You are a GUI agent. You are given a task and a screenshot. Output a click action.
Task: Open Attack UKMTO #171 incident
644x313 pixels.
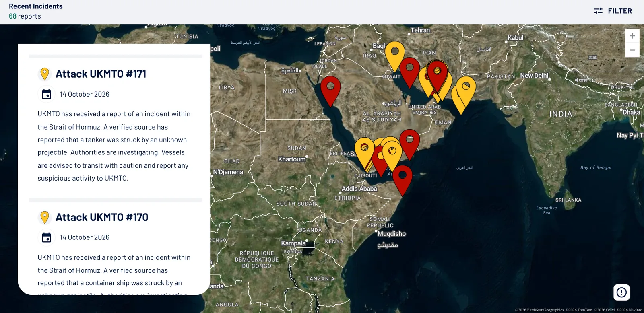(101, 74)
